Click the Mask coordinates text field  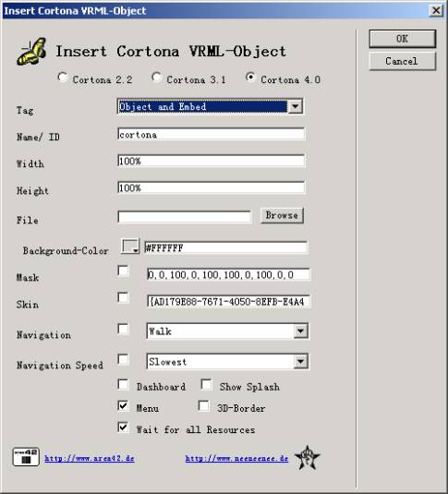228,275
